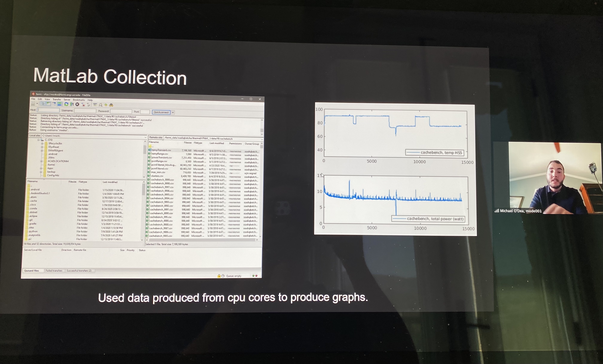This screenshot has height=364, width=603.
Task: Click the process queue icon
Action: [x=72, y=104]
